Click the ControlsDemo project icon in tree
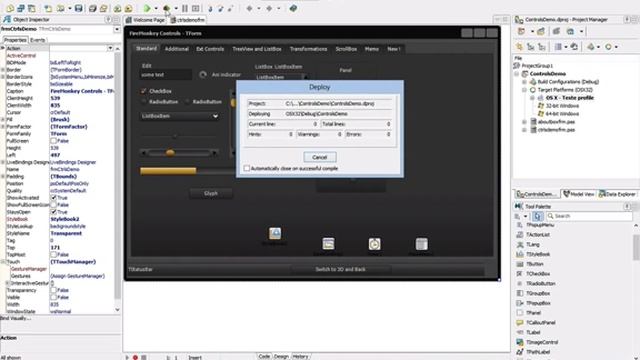640x360 pixels. [x=525, y=74]
